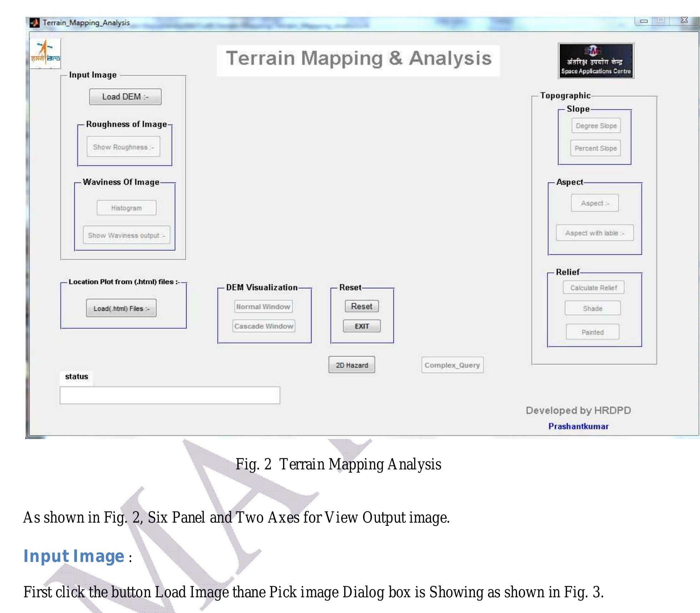Compute Percent Slope

[596, 148]
